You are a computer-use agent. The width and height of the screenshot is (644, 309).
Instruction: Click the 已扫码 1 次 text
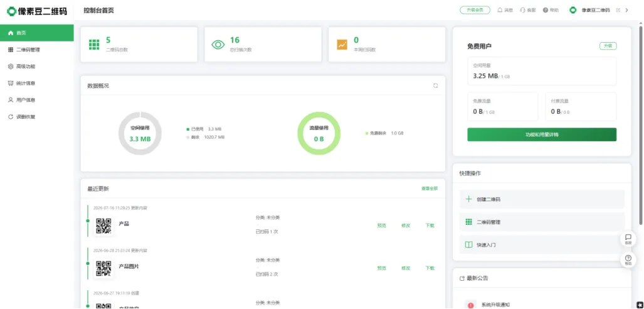[267, 232]
